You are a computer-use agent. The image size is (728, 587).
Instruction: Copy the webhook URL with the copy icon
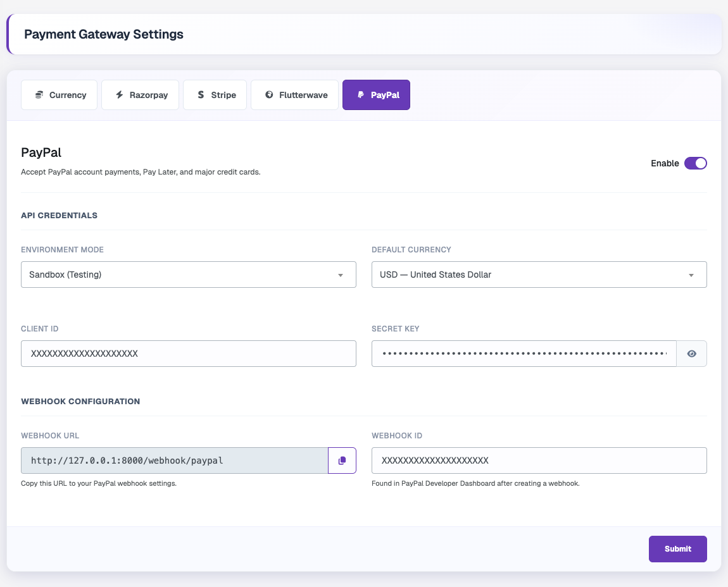point(342,460)
